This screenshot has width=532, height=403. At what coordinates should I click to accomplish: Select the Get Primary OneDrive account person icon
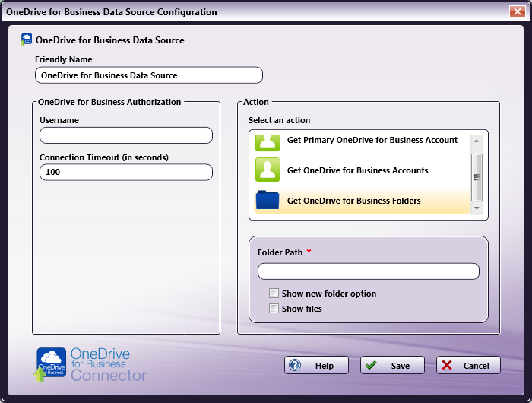(268, 143)
